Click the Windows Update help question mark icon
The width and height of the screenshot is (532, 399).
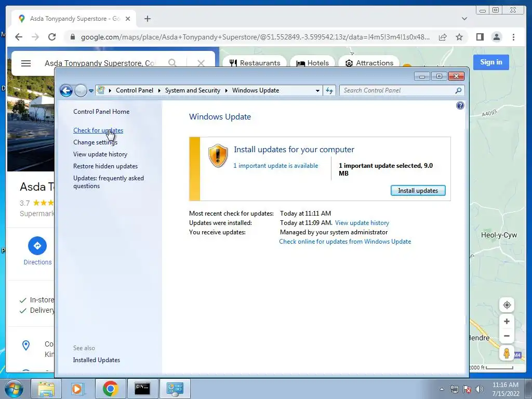click(460, 105)
